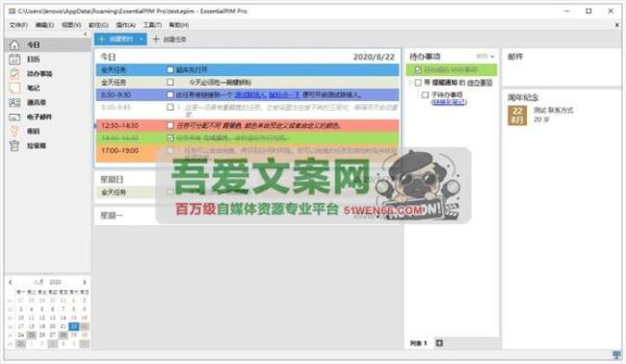Select date 10 in the mini calendar
The height and width of the screenshot is (364, 626).
point(21,318)
